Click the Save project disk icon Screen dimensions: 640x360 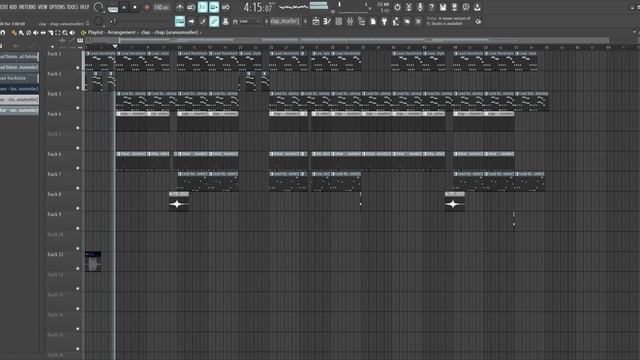click(x=443, y=7)
